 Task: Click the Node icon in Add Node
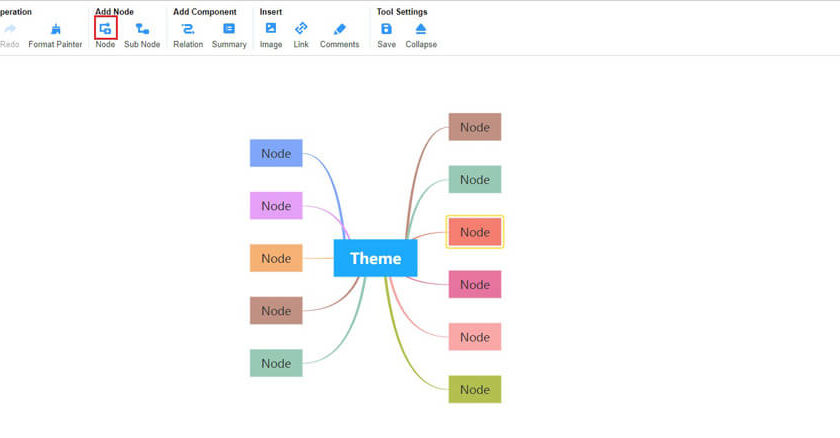coord(105,29)
